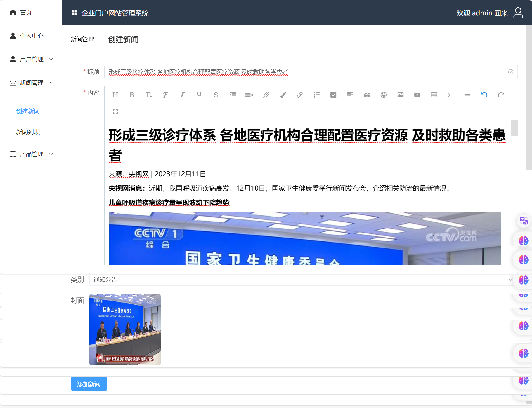Viewport: 532px width, 408px height.
Task: Click the insert image icon
Action: coord(400,95)
